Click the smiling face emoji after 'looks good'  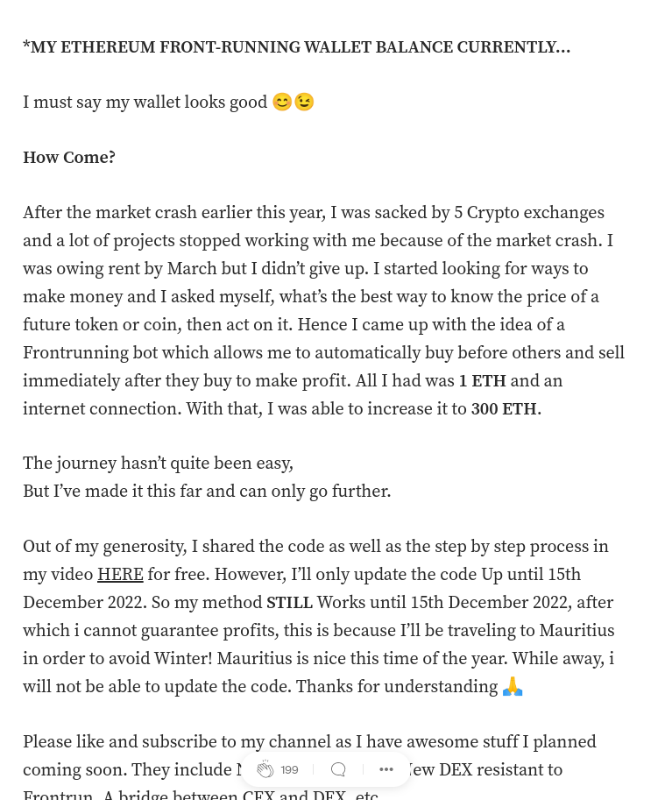click(x=281, y=102)
